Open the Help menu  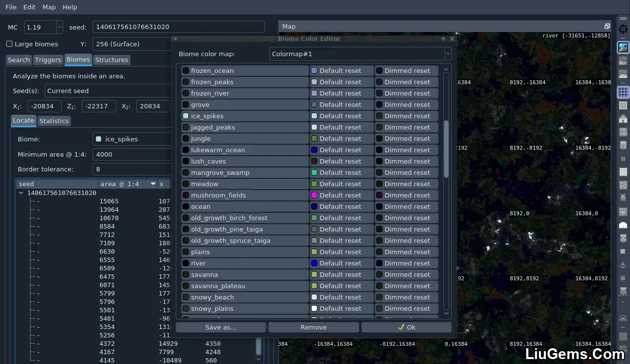point(70,7)
